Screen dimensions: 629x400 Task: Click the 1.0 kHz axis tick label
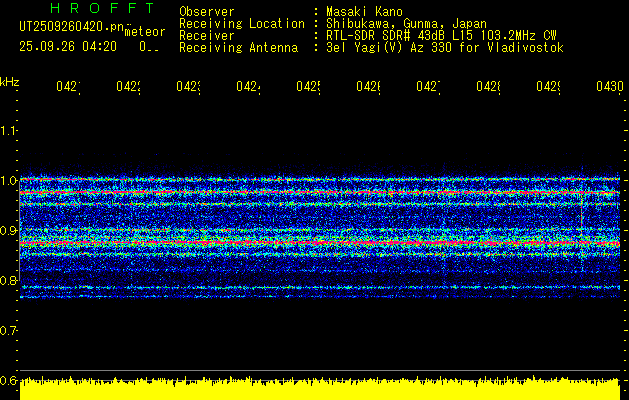(8, 181)
